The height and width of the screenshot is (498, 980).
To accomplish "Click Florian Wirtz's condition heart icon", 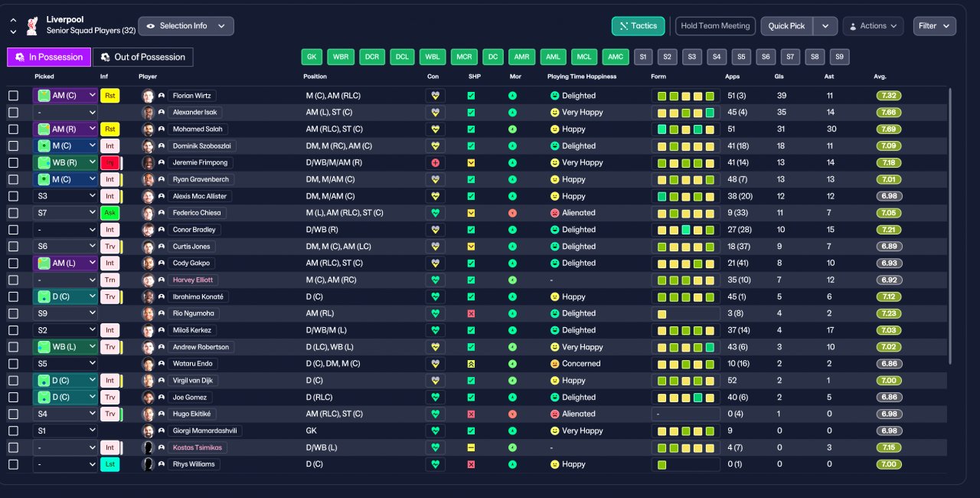I will coord(436,96).
